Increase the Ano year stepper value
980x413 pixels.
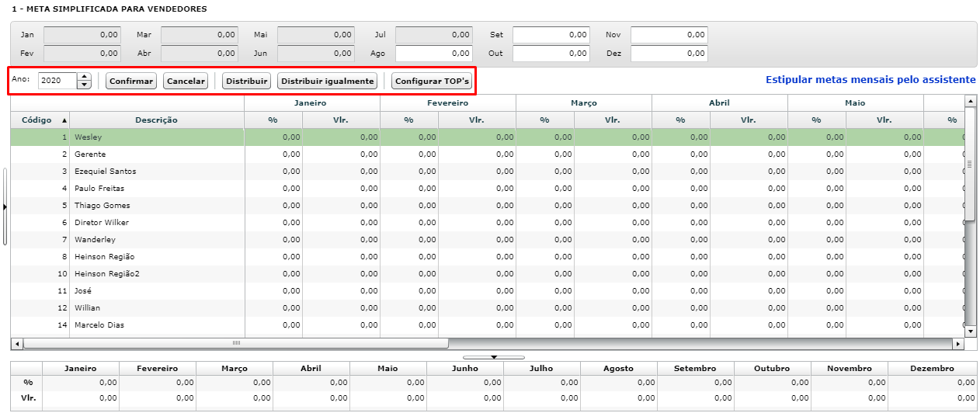[85, 77]
